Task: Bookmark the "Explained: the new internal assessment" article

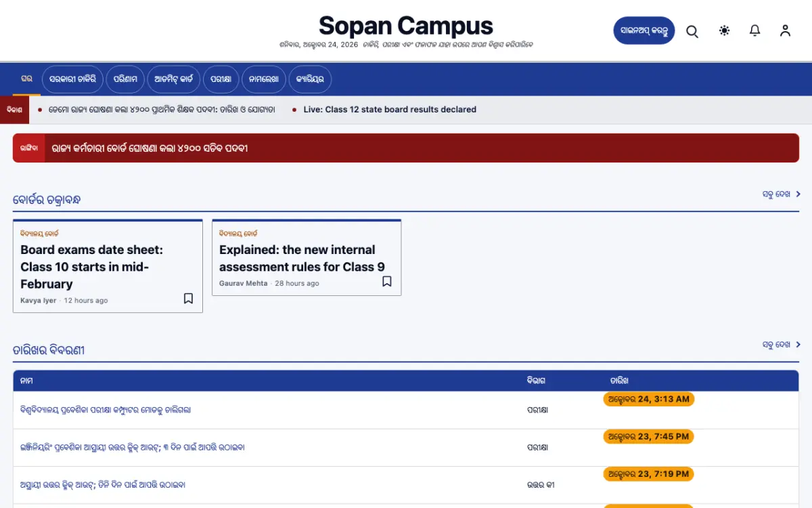Action: coord(387,282)
